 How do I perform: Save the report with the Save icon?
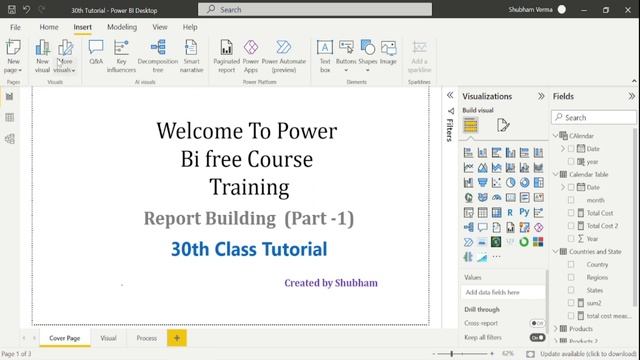(x=12, y=9)
